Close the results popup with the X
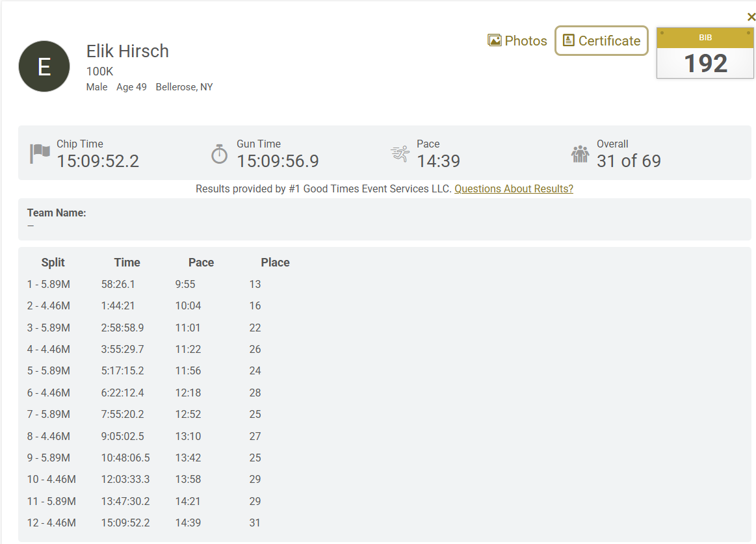756x544 pixels. pyautogui.click(x=751, y=18)
